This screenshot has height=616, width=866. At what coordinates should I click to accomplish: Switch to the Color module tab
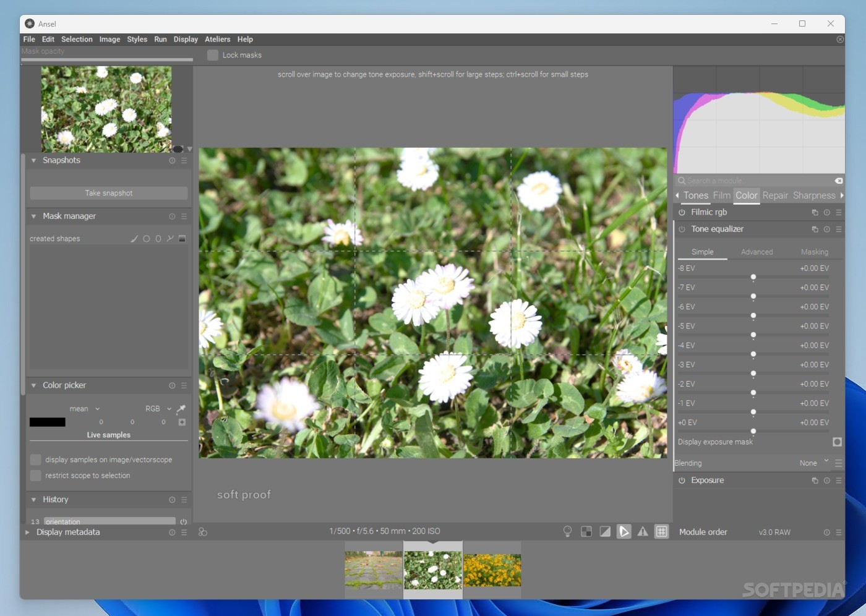point(747,195)
